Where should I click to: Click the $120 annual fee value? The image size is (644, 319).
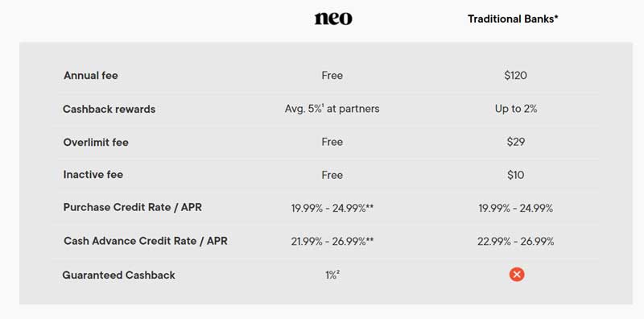point(516,76)
